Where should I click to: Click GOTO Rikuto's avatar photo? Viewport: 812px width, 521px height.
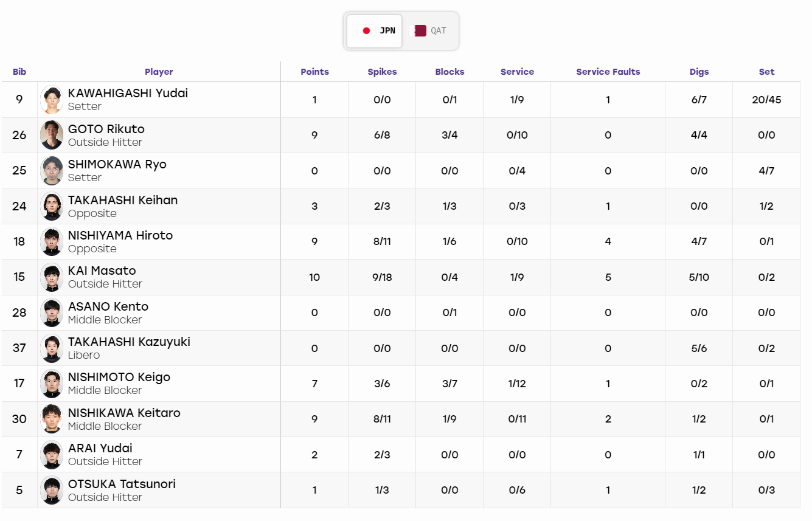point(52,135)
